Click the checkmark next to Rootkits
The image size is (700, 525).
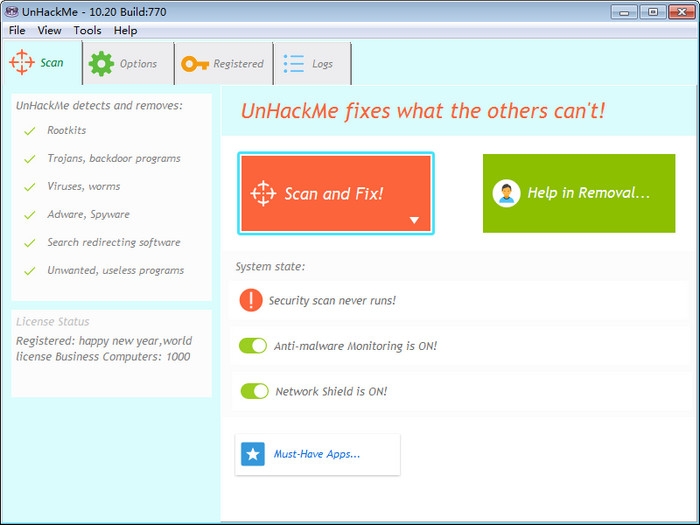point(29,131)
